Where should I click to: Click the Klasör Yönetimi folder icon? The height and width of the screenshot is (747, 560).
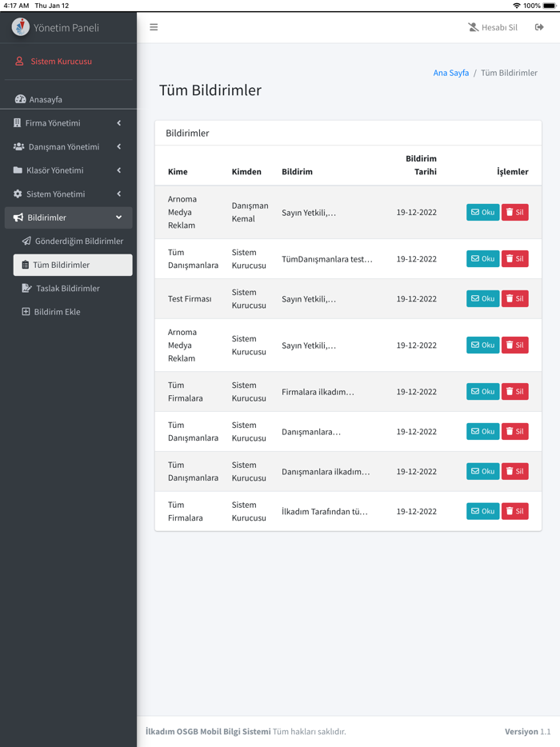18,170
